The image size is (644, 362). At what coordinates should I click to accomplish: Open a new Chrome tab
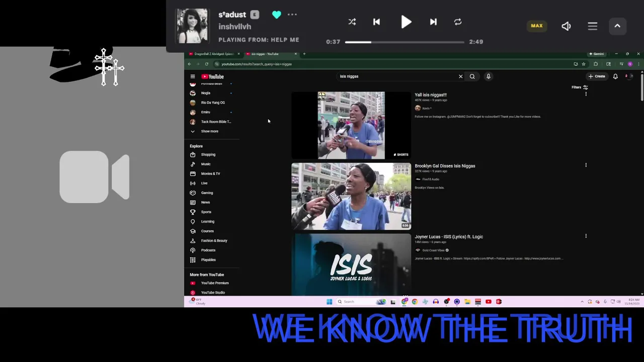point(304,54)
